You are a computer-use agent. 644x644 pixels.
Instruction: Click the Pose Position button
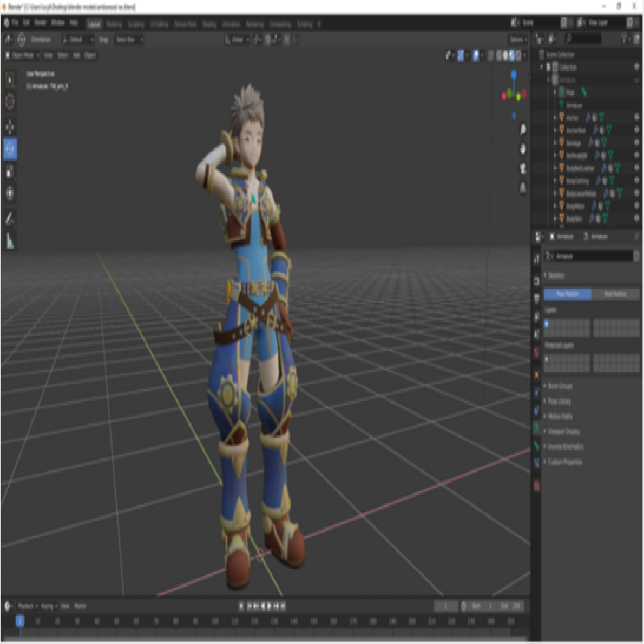click(568, 295)
